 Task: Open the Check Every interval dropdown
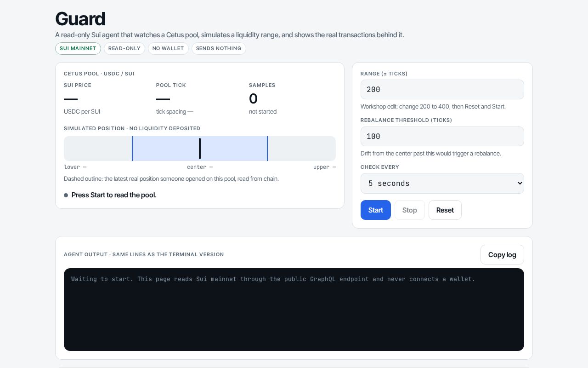[x=442, y=183]
